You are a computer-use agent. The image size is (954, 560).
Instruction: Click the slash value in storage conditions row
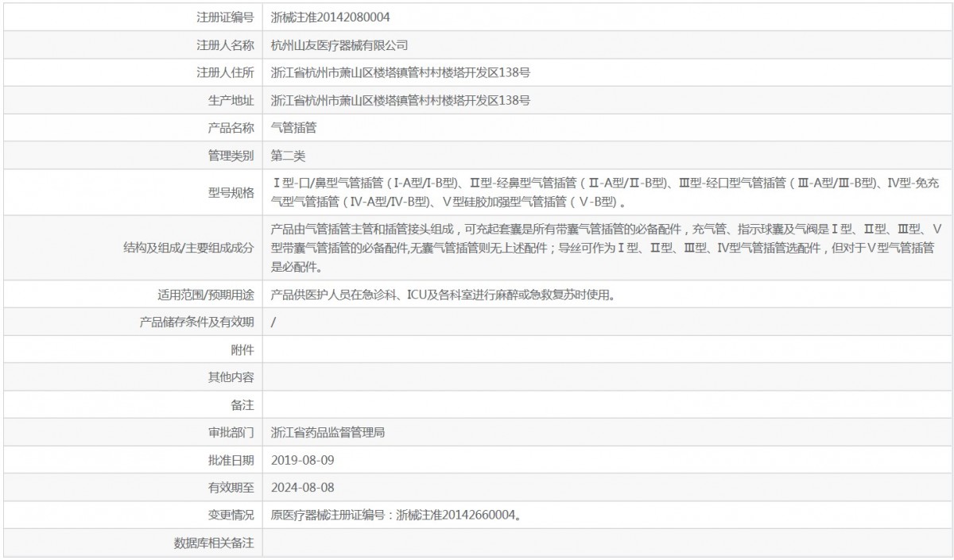273,322
